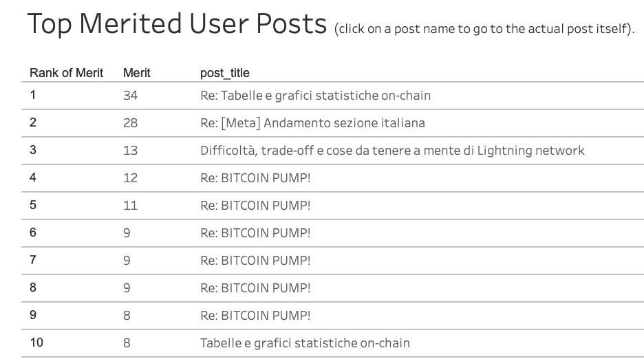Viewport: 644px width, 359px height.
Task: Open the BITCOIN PUMP post with 11 merit
Action: pyautogui.click(x=255, y=206)
